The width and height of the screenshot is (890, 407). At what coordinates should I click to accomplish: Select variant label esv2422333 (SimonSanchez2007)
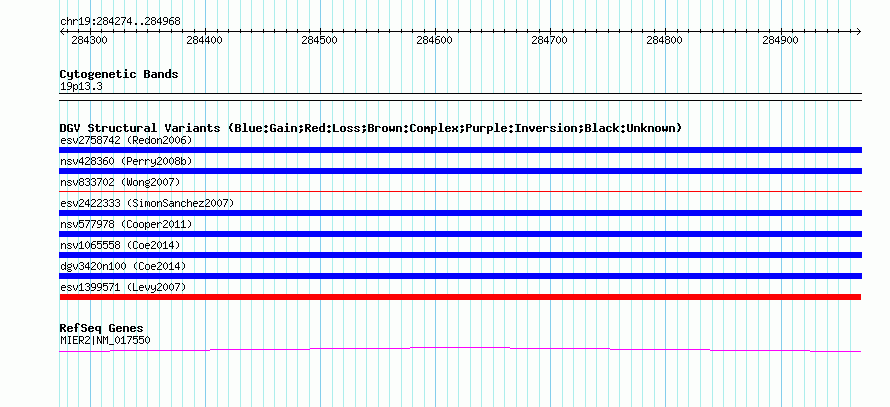147,203
